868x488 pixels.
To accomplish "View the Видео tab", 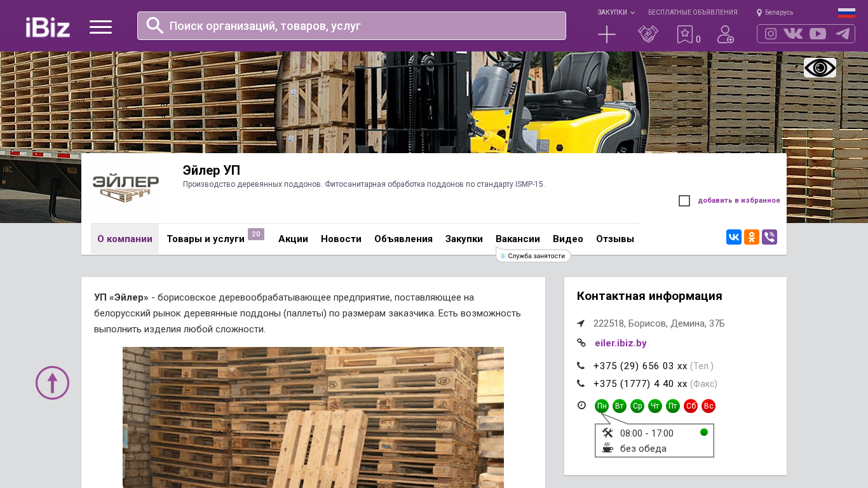I will click(568, 239).
